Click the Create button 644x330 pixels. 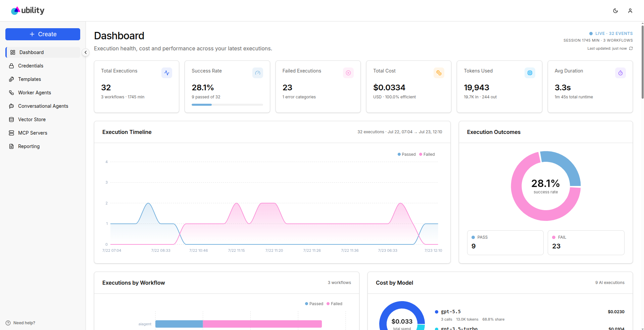pos(43,34)
